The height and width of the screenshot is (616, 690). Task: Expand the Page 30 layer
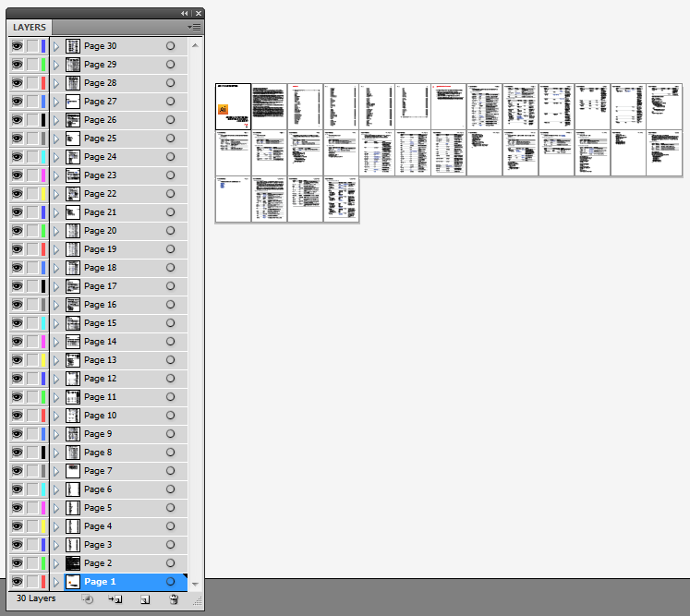tap(56, 46)
